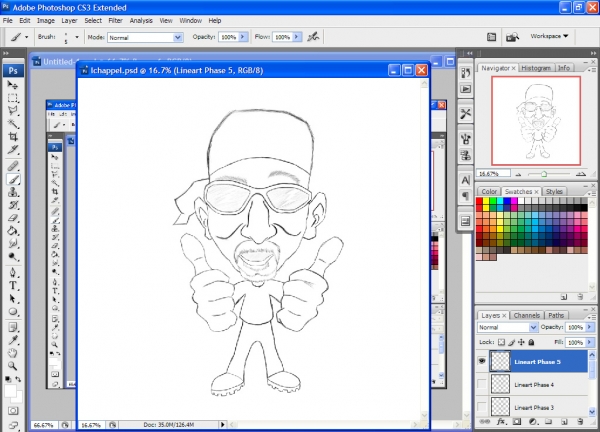Open the layer blend mode dropdown
The image size is (600, 432).
[533, 327]
